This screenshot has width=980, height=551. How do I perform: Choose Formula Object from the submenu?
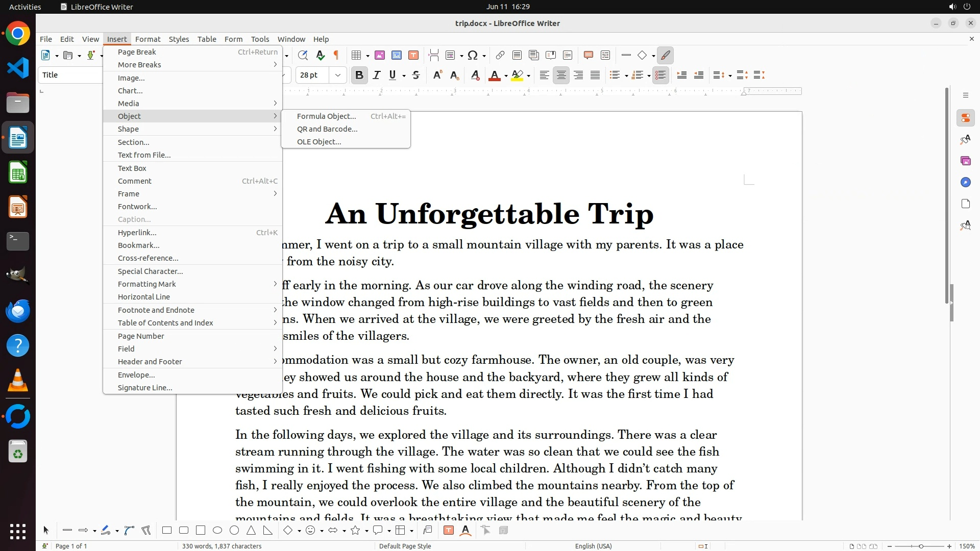pyautogui.click(x=326, y=116)
